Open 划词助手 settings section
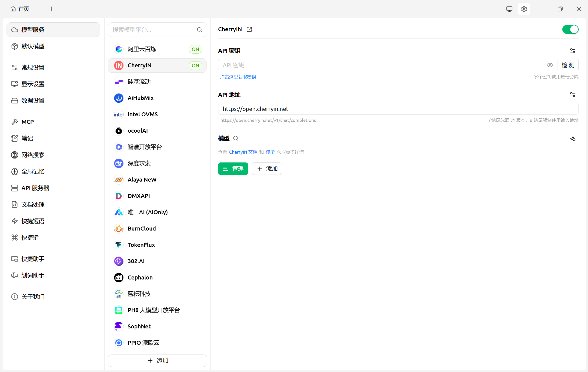 53,276
